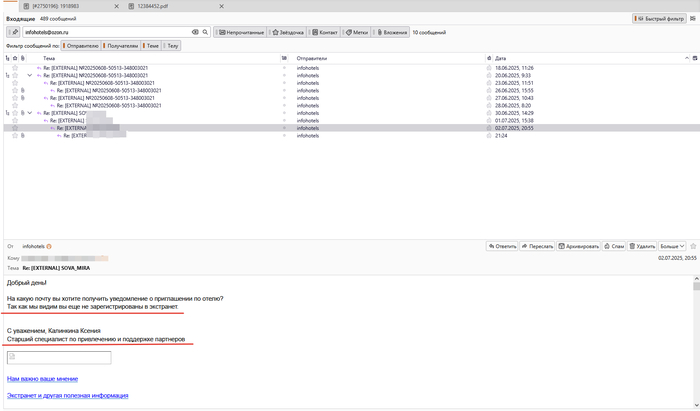Viewport: 700px width, 411px height.
Task: Enable the Отправителю message filter option
Action: coord(80,45)
